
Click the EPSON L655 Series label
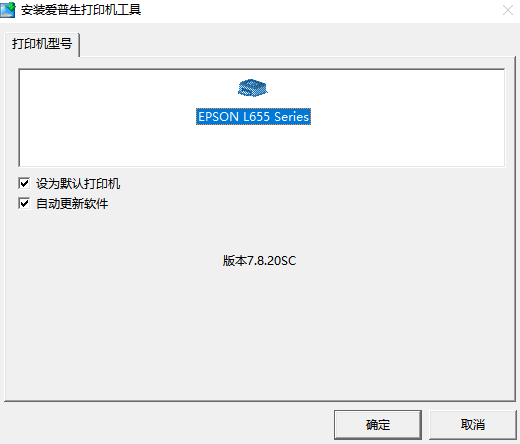click(x=253, y=117)
